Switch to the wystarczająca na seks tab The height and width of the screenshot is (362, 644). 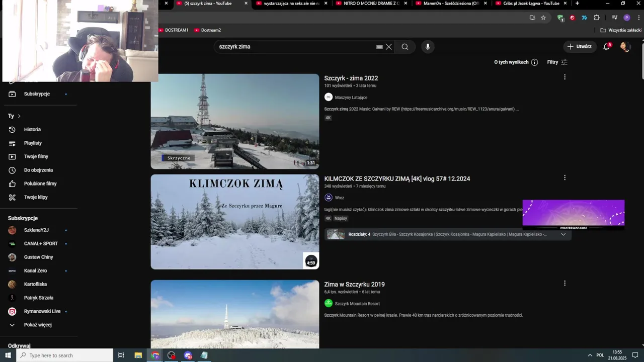(x=291, y=4)
